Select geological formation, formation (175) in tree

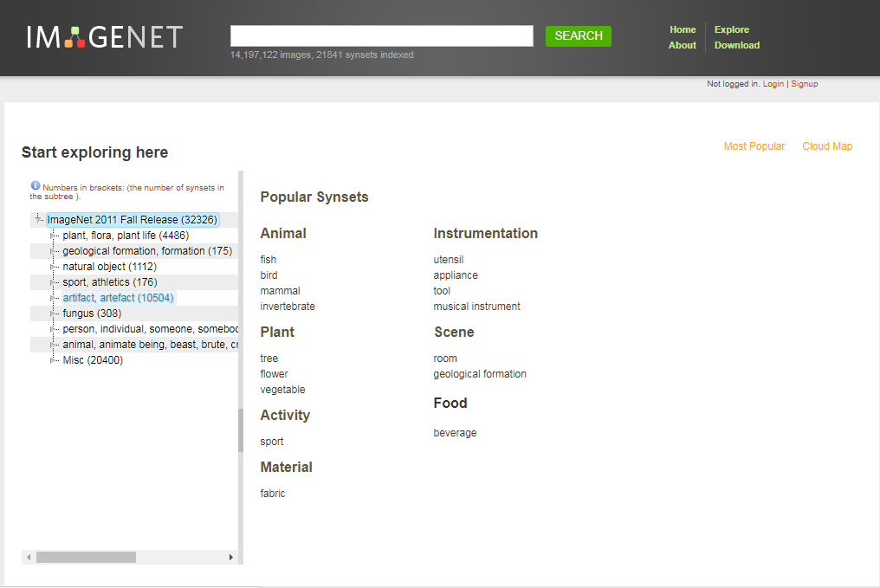click(x=147, y=251)
